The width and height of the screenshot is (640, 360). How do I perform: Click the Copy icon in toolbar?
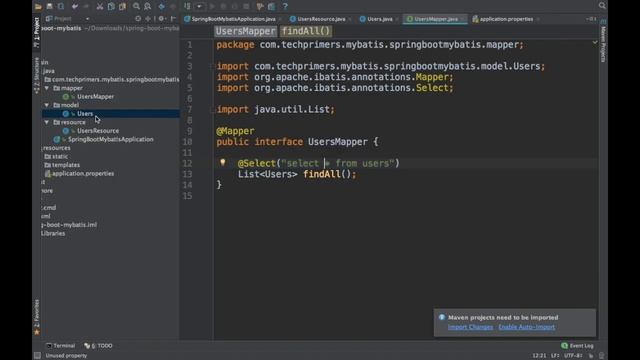pyautogui.click(x=111, y=6)
